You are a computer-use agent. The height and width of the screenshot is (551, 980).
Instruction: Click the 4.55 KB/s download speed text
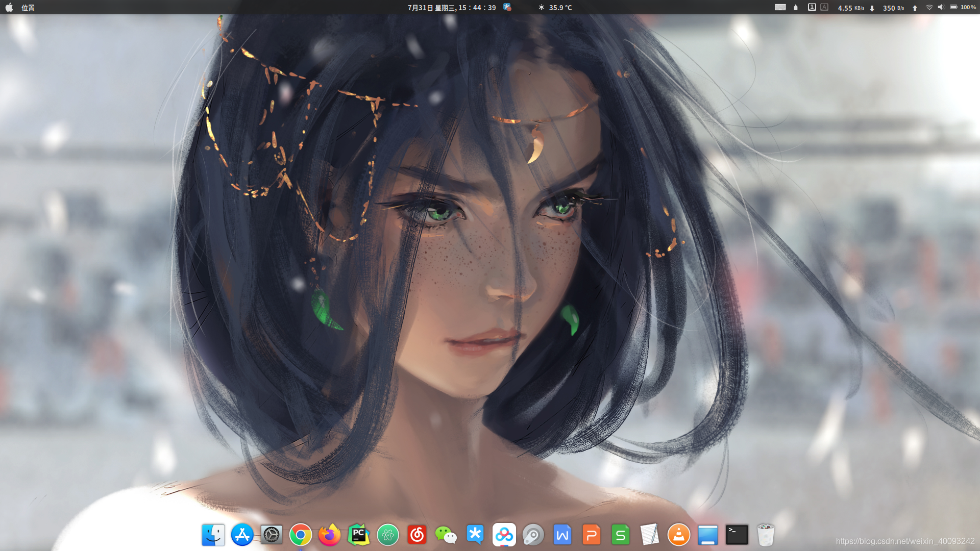click(851, 8)
